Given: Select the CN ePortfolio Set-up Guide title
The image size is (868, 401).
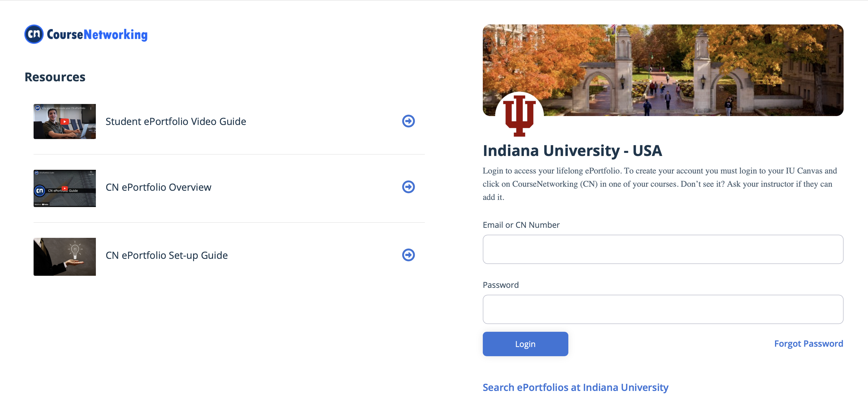Looking at the screenshot, I should pos(167,255).
